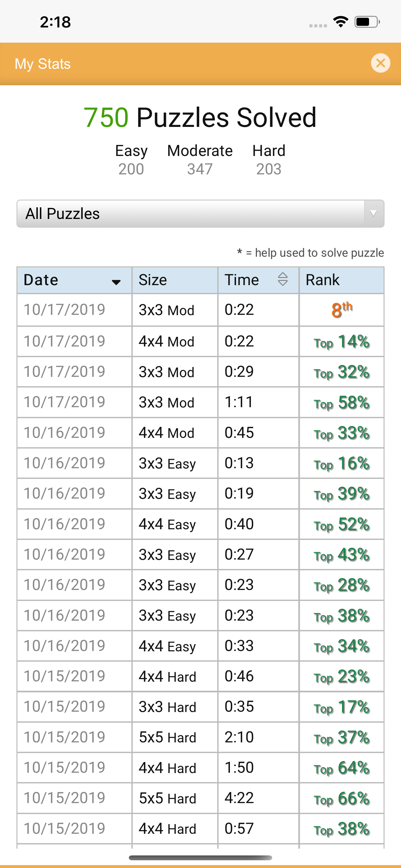Click the Size column header
The height and width of the screenshot is (868, 401).
pos(175,280)
